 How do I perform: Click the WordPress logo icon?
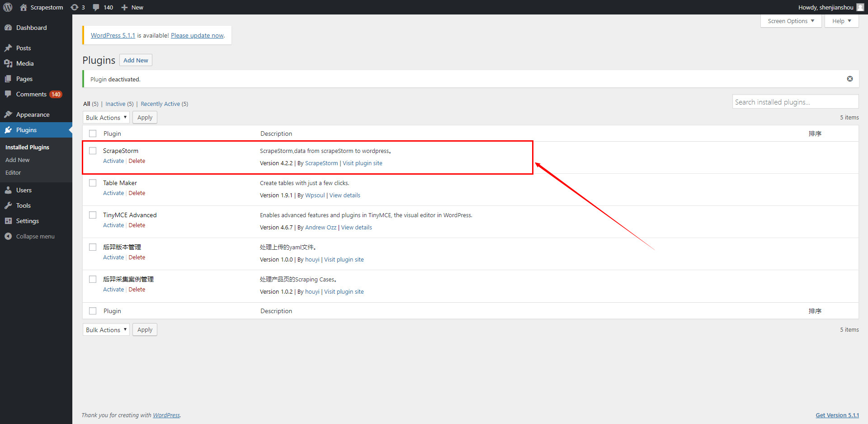click(x=8, y=7)
